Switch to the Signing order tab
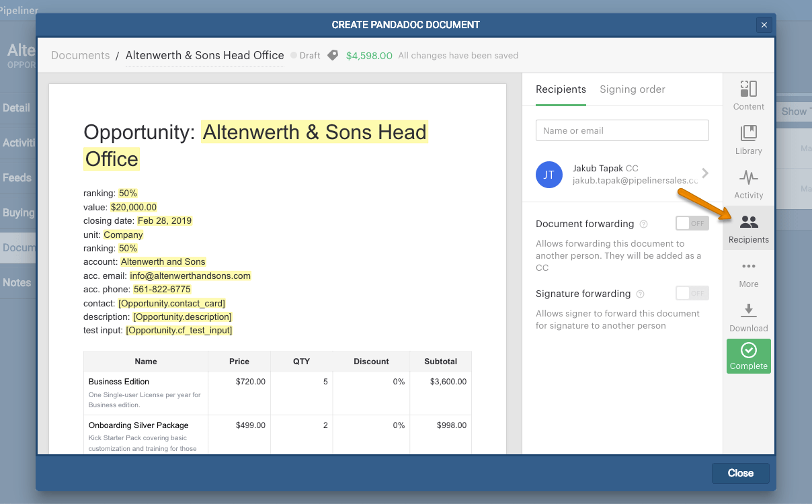The image size is (812, 504). coord(632,89)
